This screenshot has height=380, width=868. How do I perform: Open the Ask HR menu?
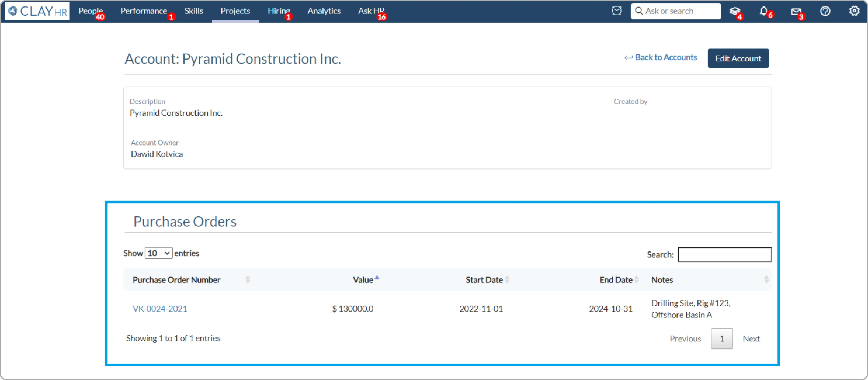click(x=371, y=11)
